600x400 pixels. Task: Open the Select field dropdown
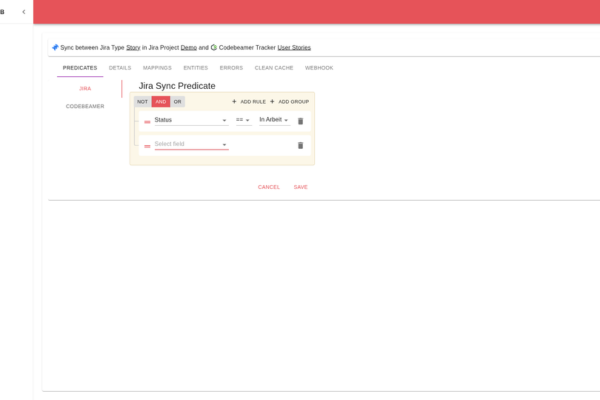click(x=191, y=144)
